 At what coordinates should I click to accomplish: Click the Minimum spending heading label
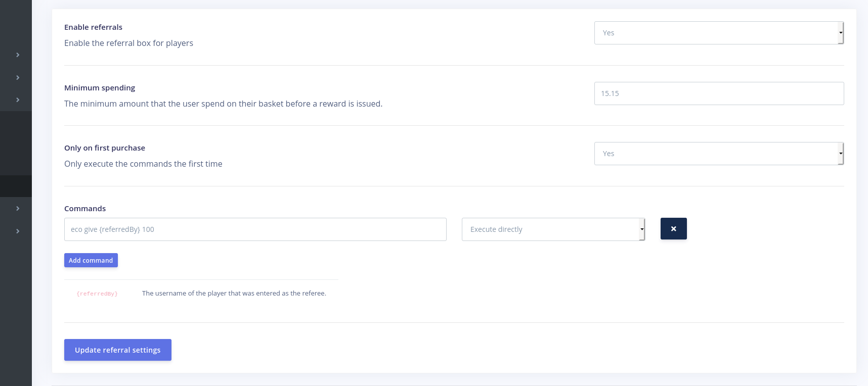coord(100,88)
